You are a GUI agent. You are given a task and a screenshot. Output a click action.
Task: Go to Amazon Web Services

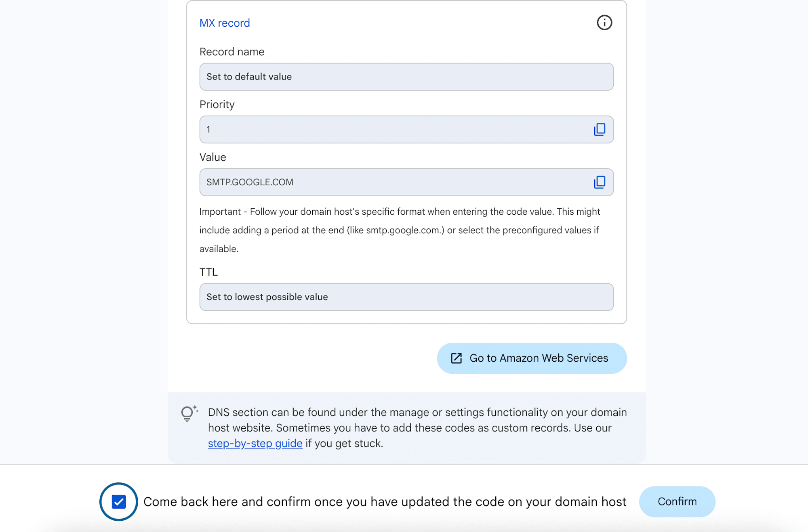pyautogui.click(x=538, y=358)
